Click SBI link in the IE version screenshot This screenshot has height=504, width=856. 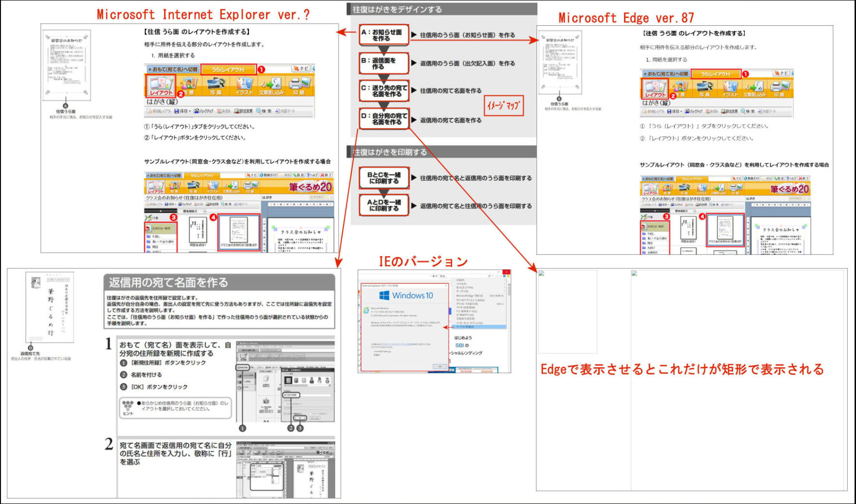click(459, 345)
